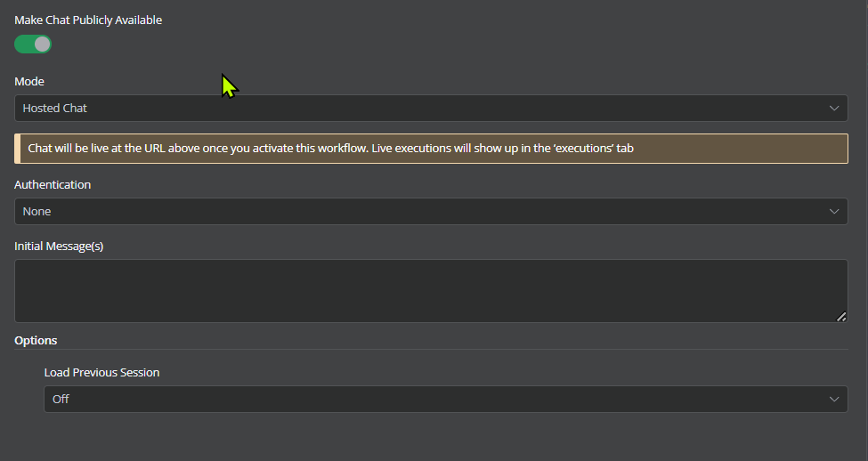Viewport: 868px width, 461px height.
Task: Click the Options section heading
Action: point(36,340)
